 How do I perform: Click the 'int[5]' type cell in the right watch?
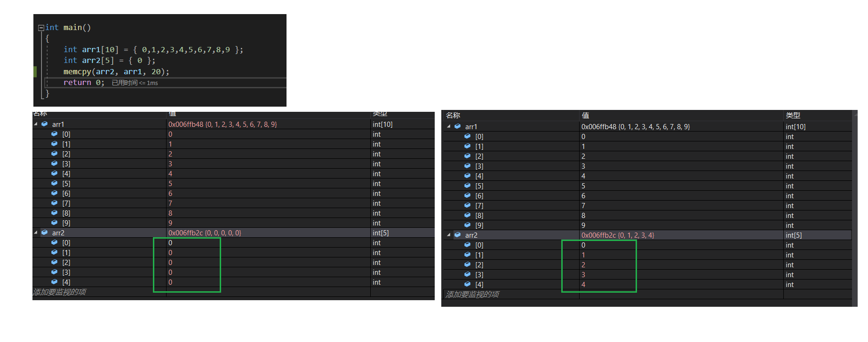(x=794, y=235)
